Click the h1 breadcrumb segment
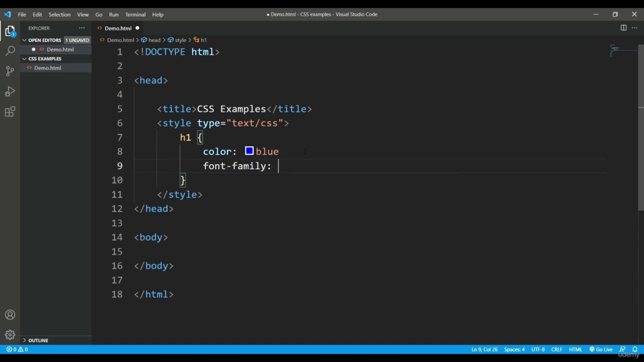The width and height of the screenshot is (644, 362). (x=204, y=40)
